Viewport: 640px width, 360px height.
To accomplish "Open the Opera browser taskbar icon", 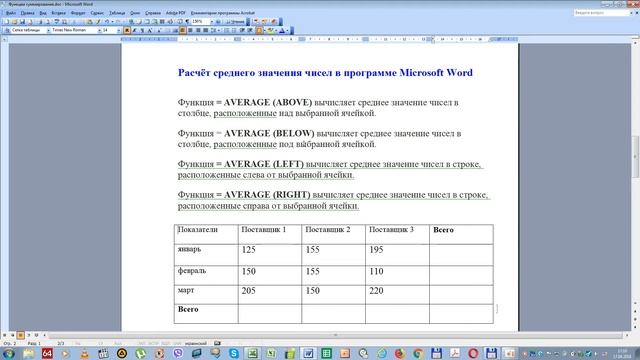I will (x=473, y=353).
